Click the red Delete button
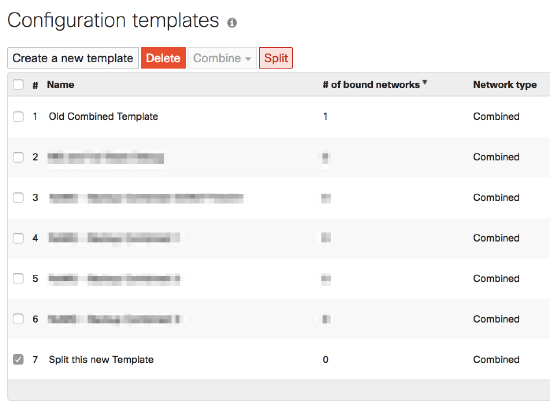550x407 pixels. (163, 58)
